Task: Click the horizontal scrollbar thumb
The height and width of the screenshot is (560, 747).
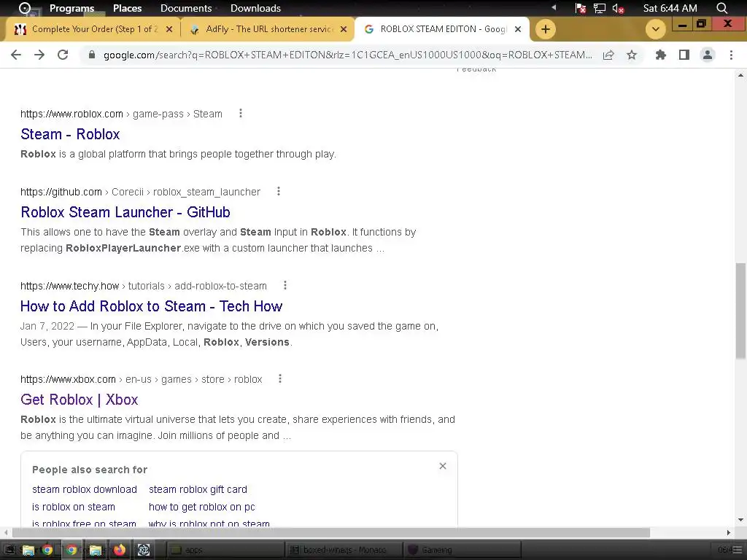Action: pos(331,532)
